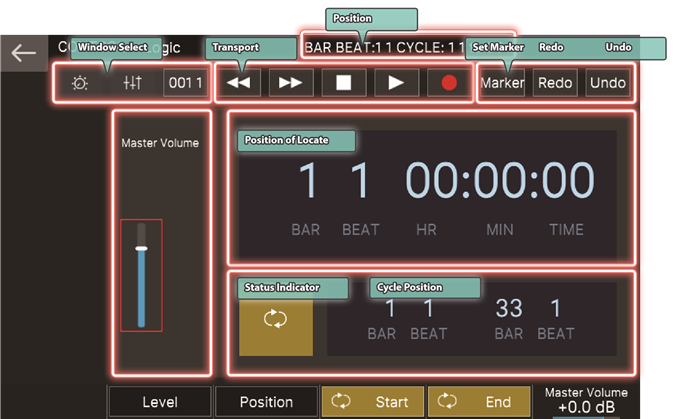Toggle the cycle Start button
Viewport: 674px width, 419px height.
[373, 402]
